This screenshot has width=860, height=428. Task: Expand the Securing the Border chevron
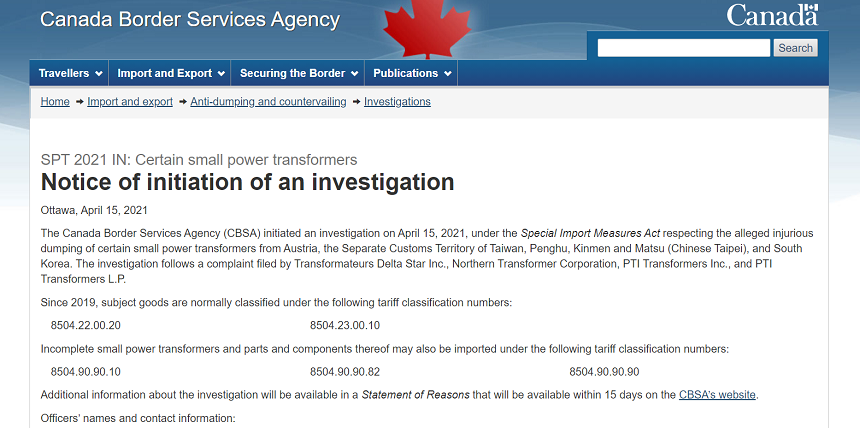[354, 74]
